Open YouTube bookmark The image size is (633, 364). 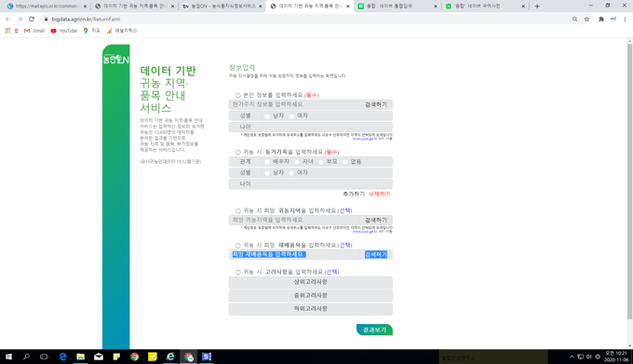coord(64,31)
